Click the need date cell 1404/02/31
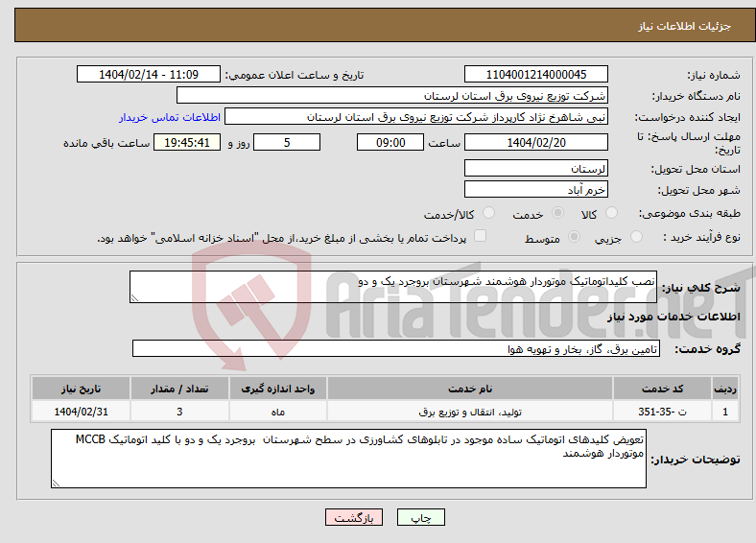The height and width of the screenshot is (543, 756). point(81,412)
